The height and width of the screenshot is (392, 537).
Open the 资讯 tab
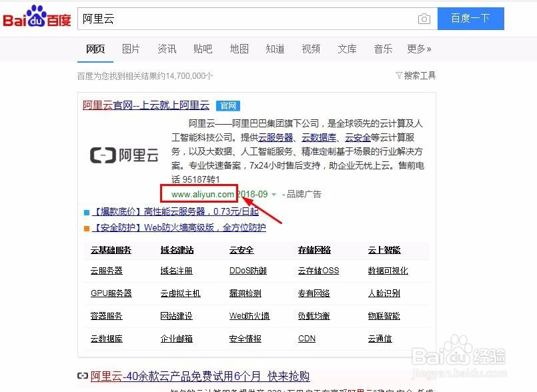tap(167, 49)
